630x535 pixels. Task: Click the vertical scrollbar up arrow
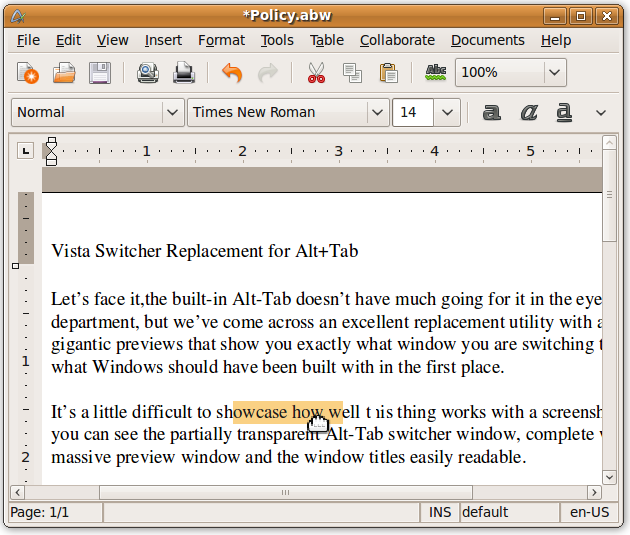pyautogui.click(x=610, y=143)
